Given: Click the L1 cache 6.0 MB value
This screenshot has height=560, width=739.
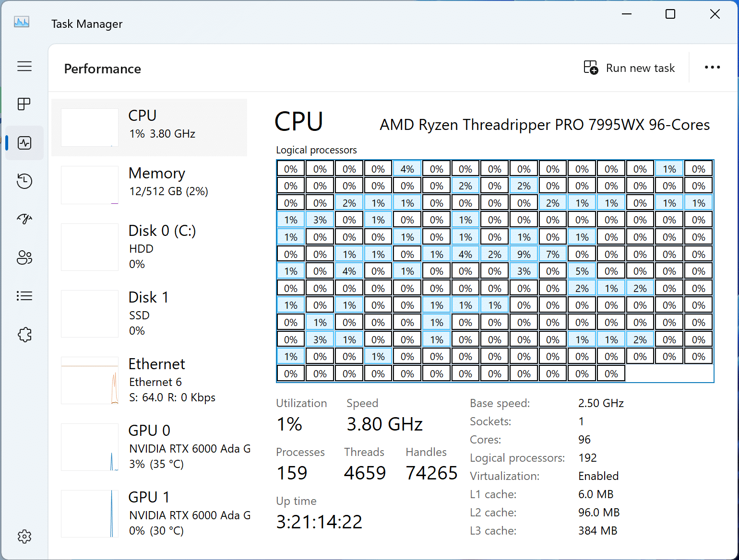Looking at the screenshot, I should click(596, 494).
